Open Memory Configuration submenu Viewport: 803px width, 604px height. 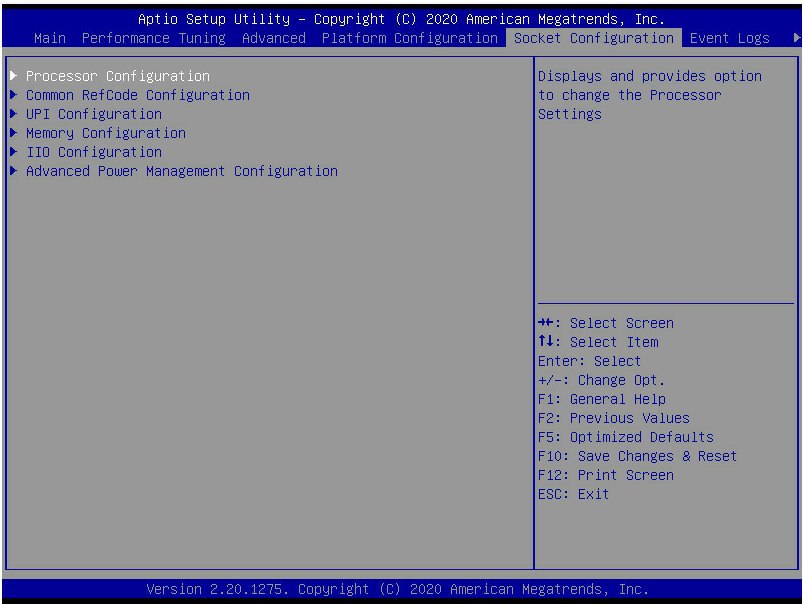coord(105,133)
